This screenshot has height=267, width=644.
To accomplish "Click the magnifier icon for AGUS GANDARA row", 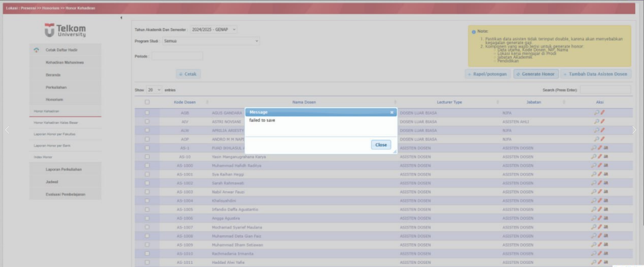I will [x=596, y=113].
